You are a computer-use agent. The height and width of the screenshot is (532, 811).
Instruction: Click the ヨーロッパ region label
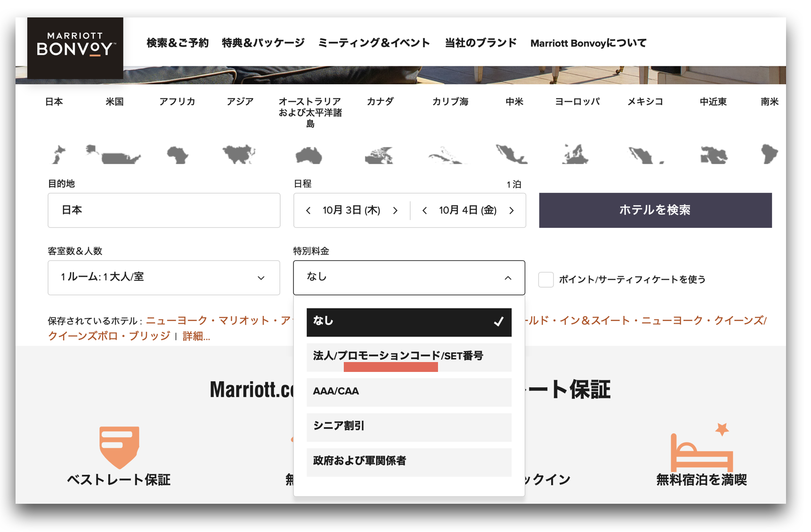click(577, 102)
